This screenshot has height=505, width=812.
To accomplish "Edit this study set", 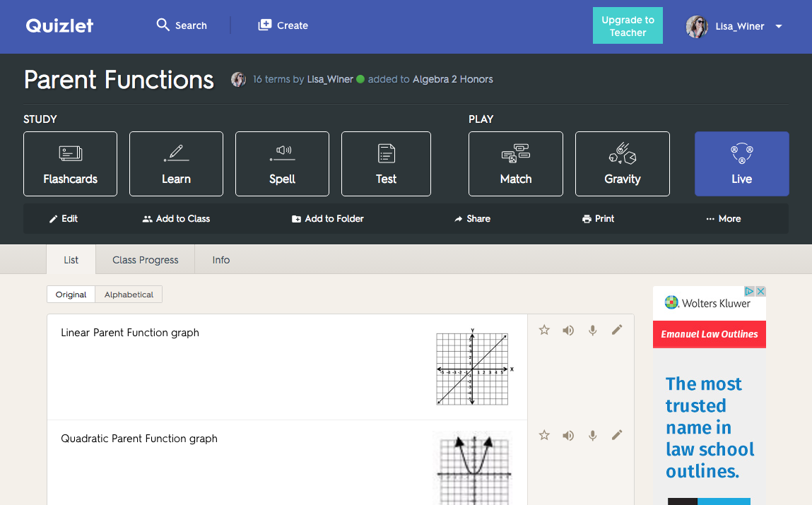I will [x=63, y=219].
